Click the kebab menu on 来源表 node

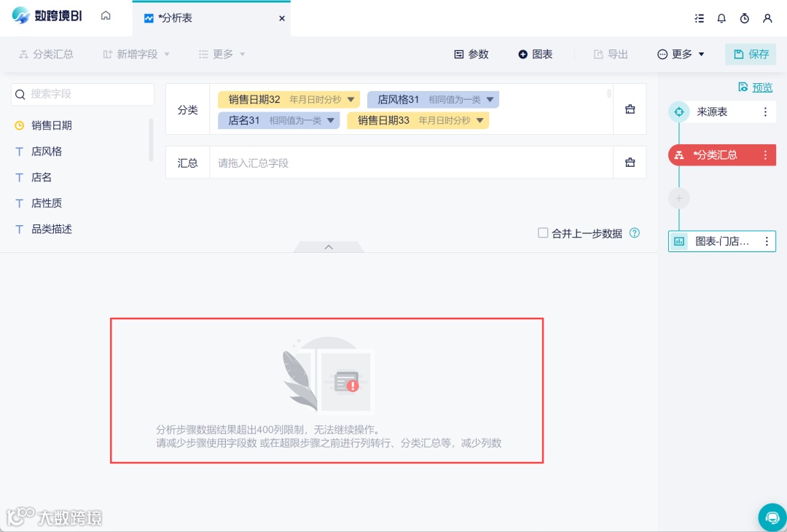[766, 112]
